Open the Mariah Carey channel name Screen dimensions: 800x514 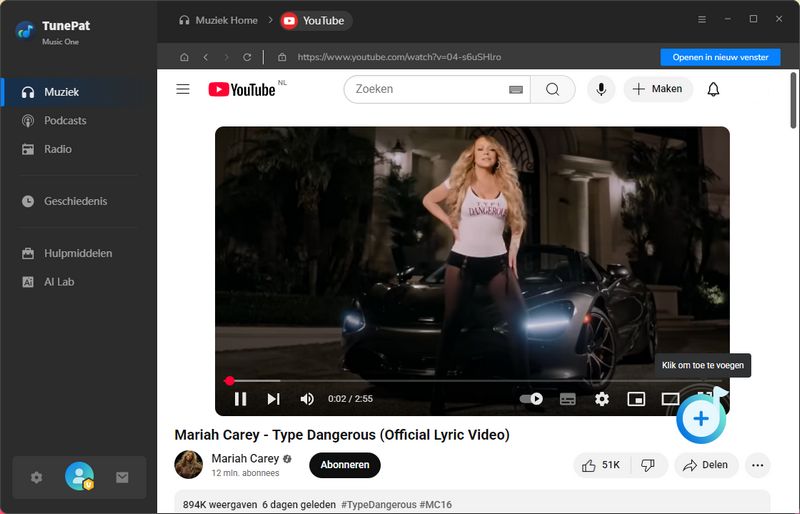[x=245, y=458]
